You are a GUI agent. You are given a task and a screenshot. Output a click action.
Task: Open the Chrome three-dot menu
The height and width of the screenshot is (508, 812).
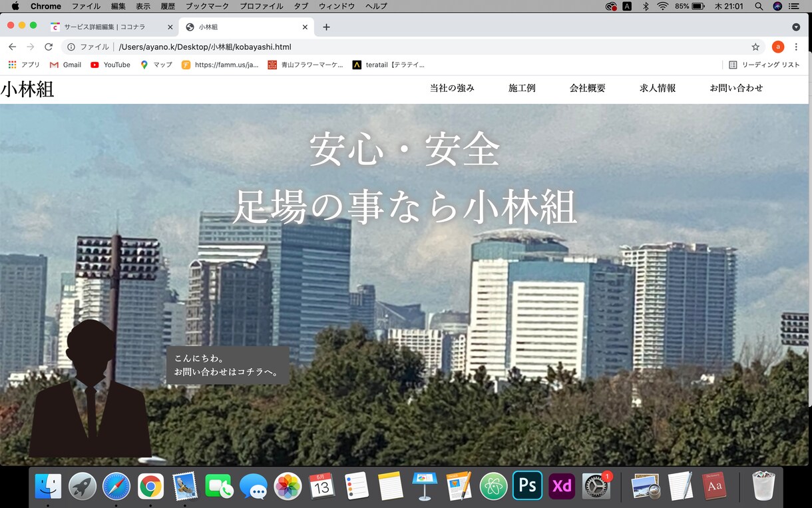click(x=796, y=47)
